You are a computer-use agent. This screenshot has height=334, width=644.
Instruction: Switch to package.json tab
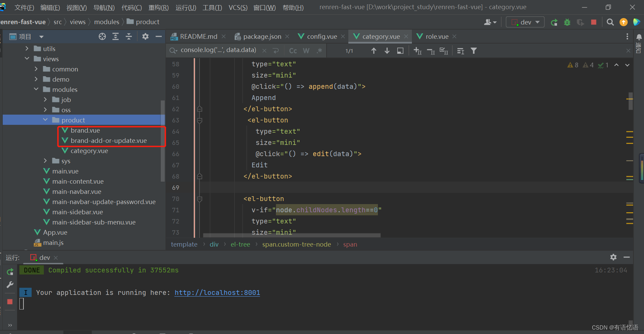262,36
